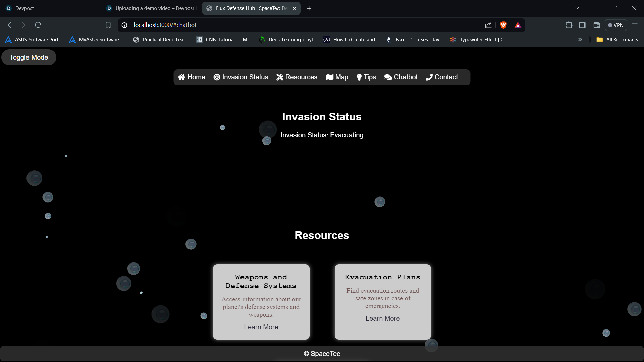644x362 pixels.
Task: Expand the tab search dropdown arrow
Action: (x=577, y=8)
